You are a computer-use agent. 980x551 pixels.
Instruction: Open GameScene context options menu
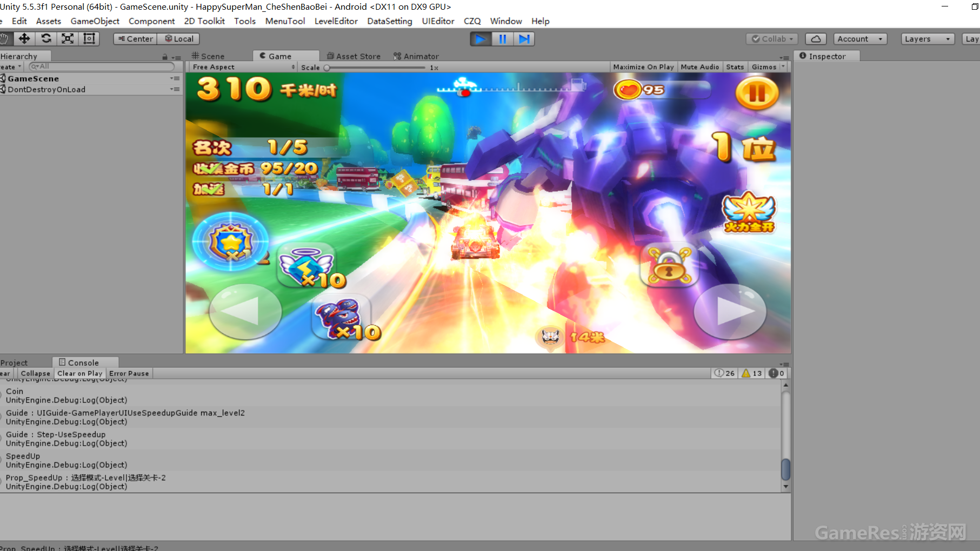point(175,78)
